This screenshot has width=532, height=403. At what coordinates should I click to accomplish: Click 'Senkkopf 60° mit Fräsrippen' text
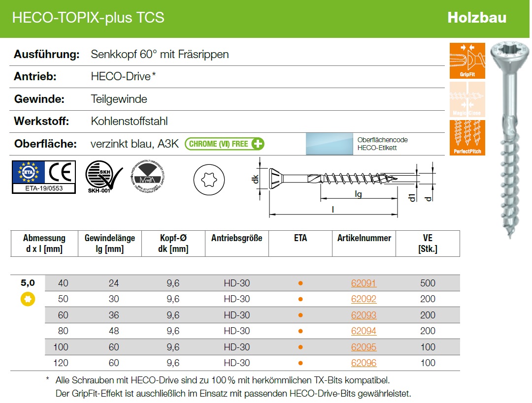tap(160, 54)
